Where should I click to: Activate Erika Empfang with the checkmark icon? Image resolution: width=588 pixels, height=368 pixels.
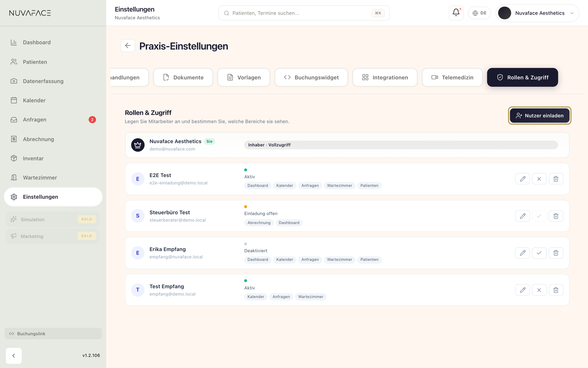(x=539, y=253)
